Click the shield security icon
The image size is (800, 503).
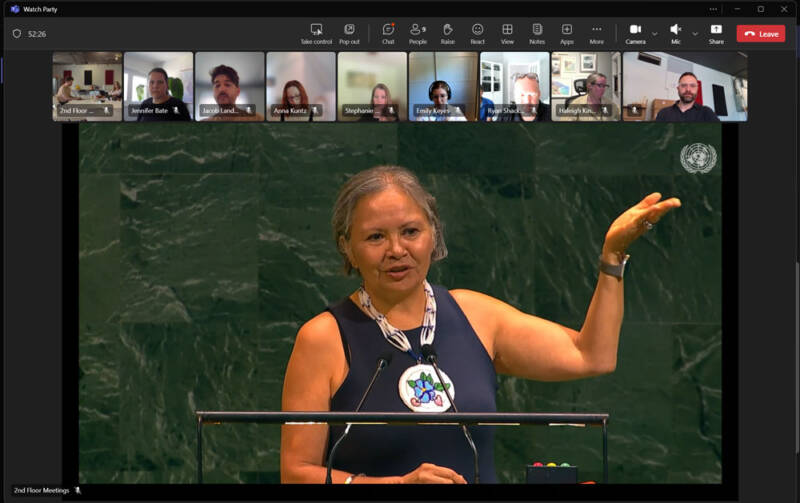17,34
